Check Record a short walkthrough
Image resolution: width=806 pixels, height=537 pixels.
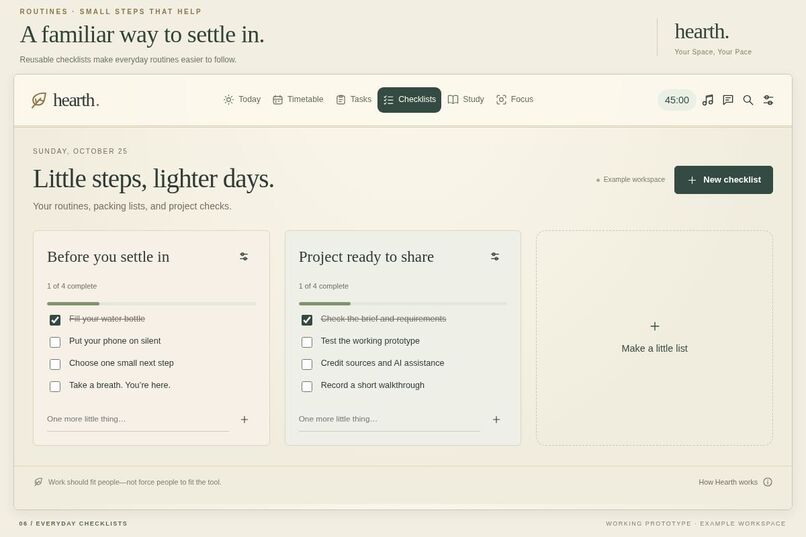coord(307,386)
